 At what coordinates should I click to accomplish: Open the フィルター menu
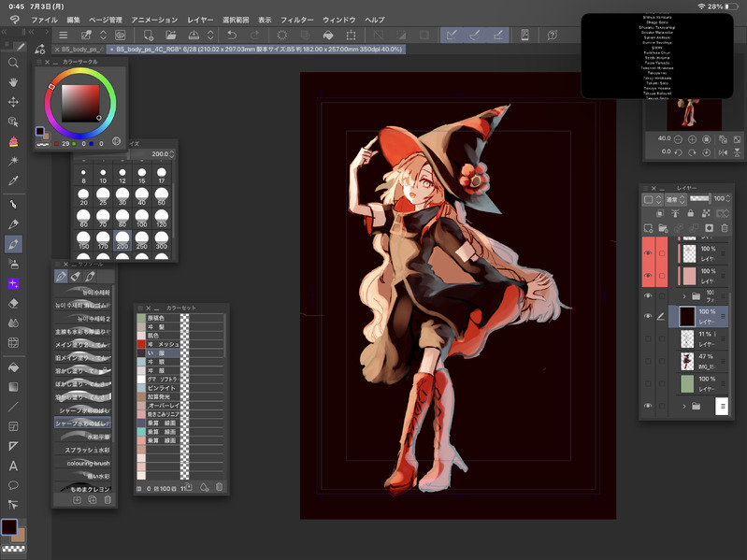(x=297, y=19)
